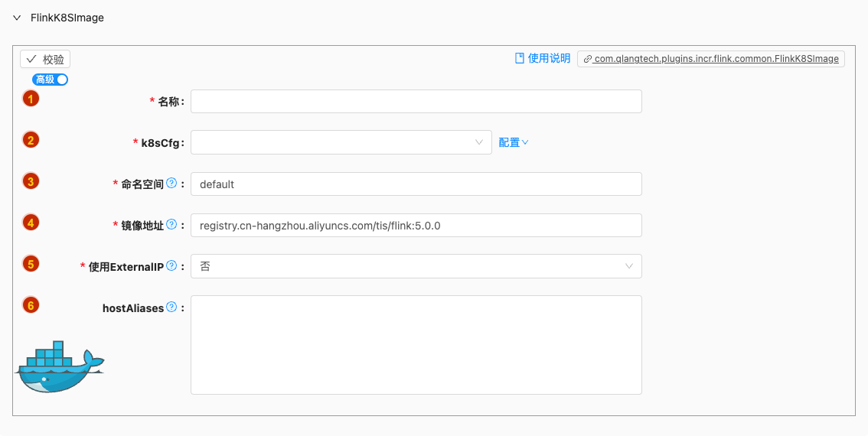Focus the 名称 input field
868x436 pixels.
416,102
